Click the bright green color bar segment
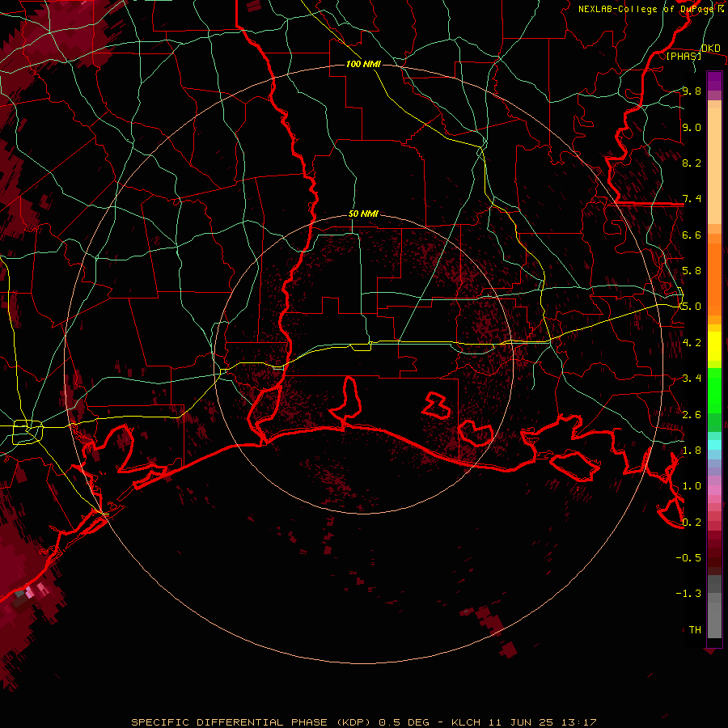This screenshot has width=728, height=728. point(714,391)
